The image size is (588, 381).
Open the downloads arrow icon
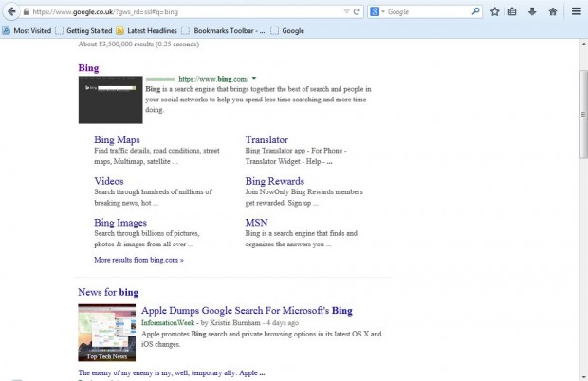click(x=532, y=11)
